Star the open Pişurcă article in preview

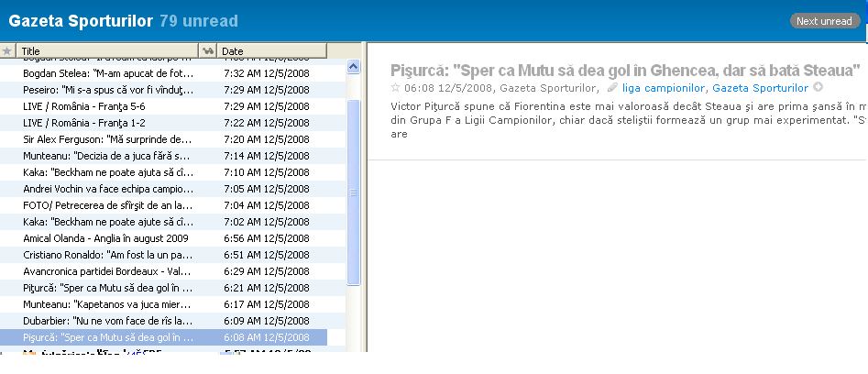(396, 88)
